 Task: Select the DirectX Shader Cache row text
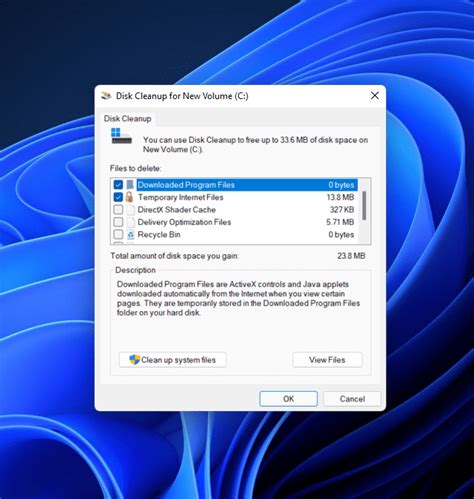point(177,210)
